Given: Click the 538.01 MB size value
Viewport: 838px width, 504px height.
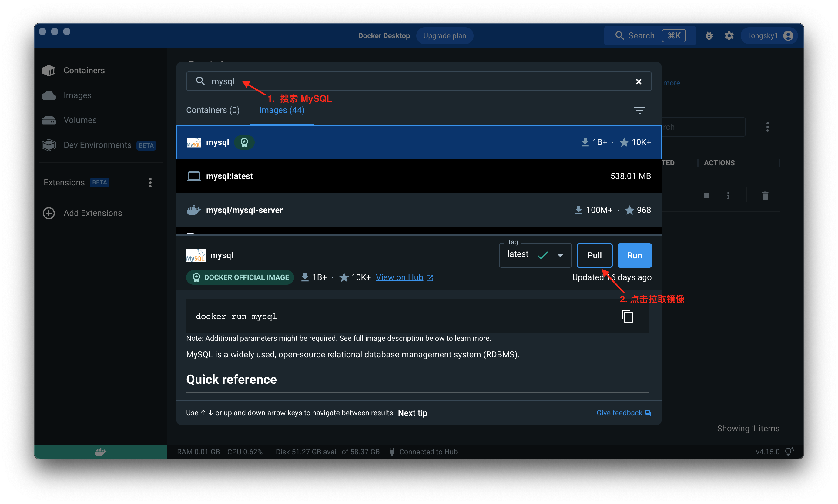Looking at the screenshot, I should pos(630,176).
